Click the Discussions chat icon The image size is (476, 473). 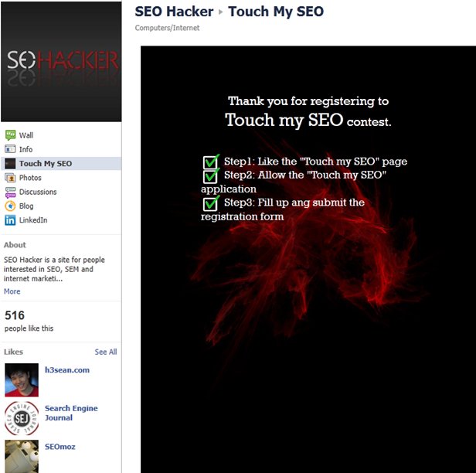coord(10,192)
